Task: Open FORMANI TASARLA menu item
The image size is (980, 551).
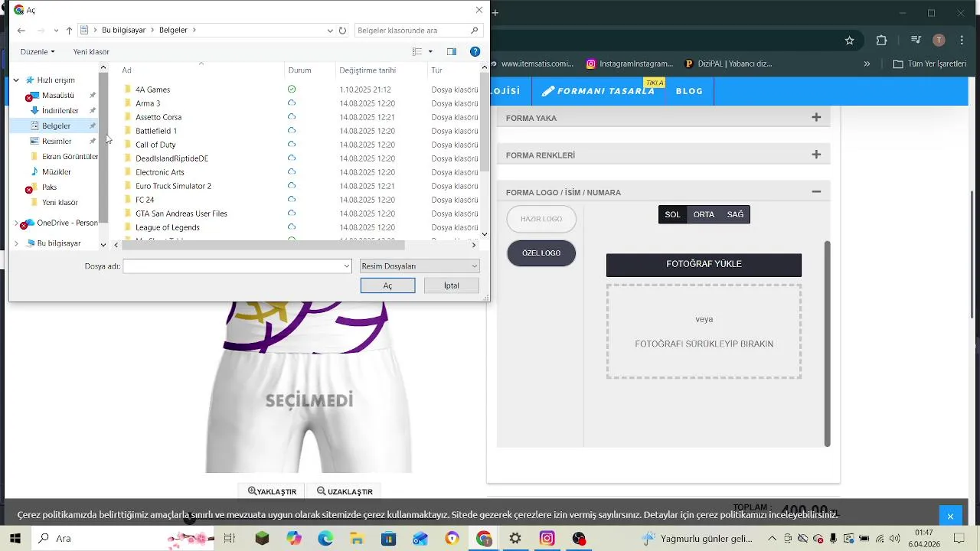Action: (x=599, y=91)
